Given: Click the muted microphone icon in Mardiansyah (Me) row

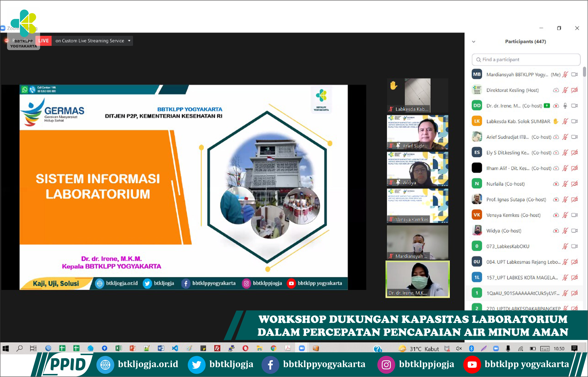Looking at the screenshot, I should 565,74.
